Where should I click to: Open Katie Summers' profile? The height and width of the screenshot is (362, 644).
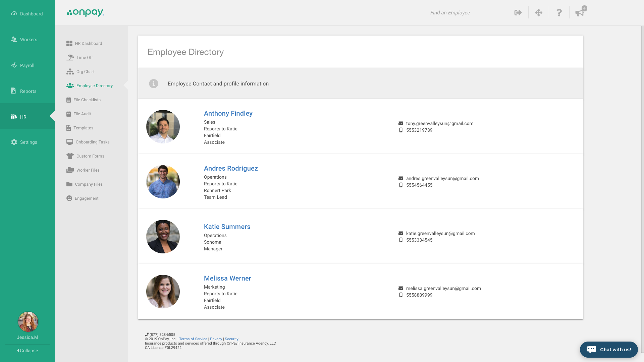[227, 227]
